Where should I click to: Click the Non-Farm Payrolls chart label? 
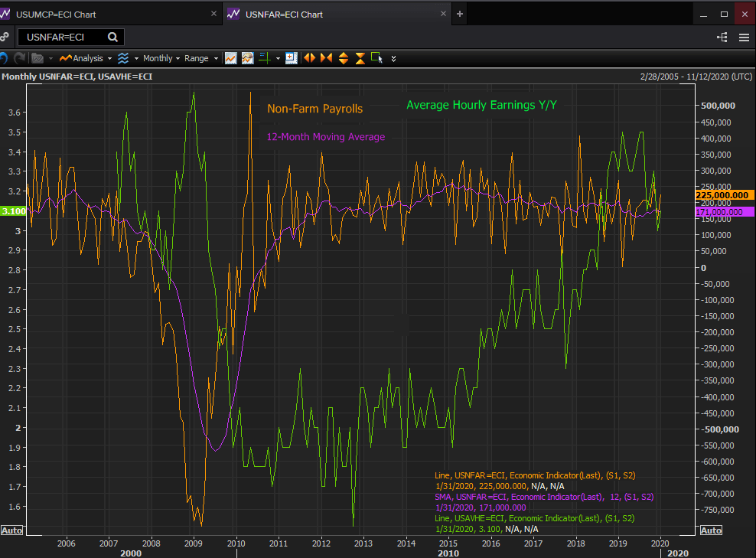(x=314, y=109)
